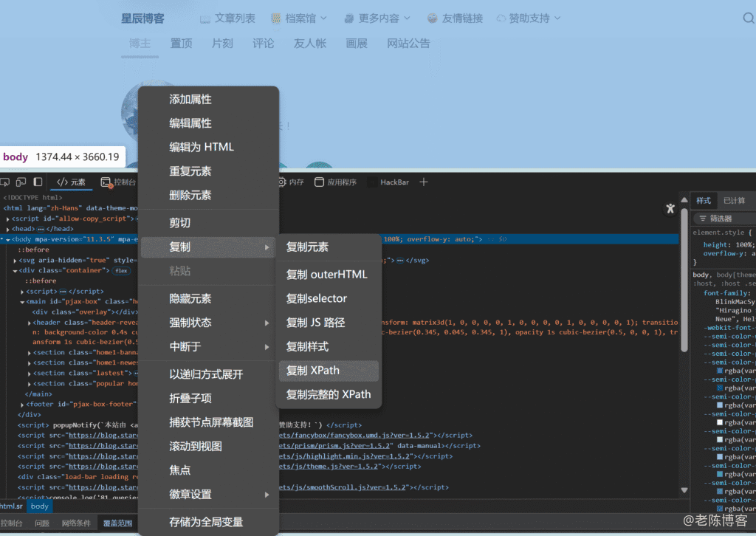
Task: Click 剪切 in context menu
Action: pyautogui.click(x=209, y=223)
